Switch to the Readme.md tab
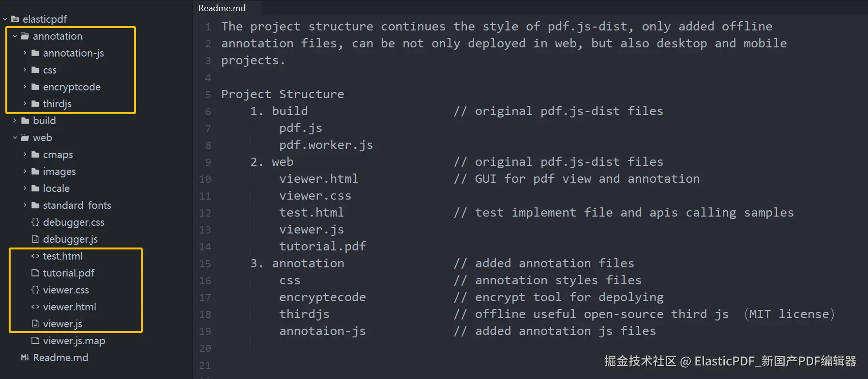 click(x=222, y=8)
